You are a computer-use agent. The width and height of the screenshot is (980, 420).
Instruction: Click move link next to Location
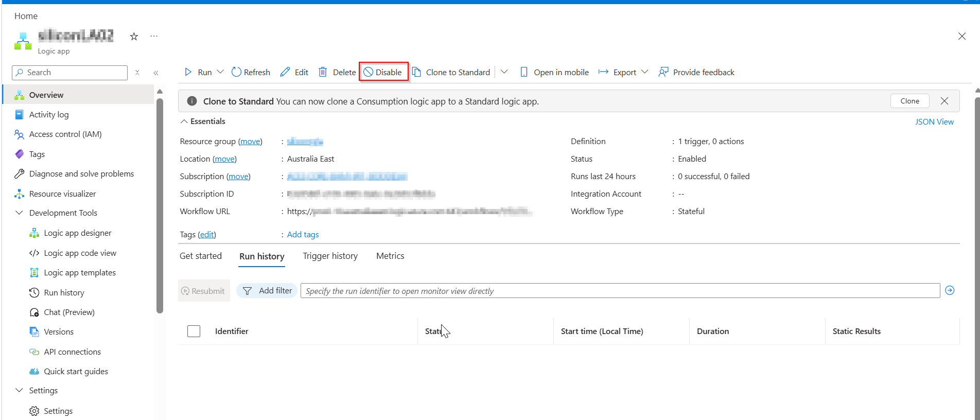(224, 159)
